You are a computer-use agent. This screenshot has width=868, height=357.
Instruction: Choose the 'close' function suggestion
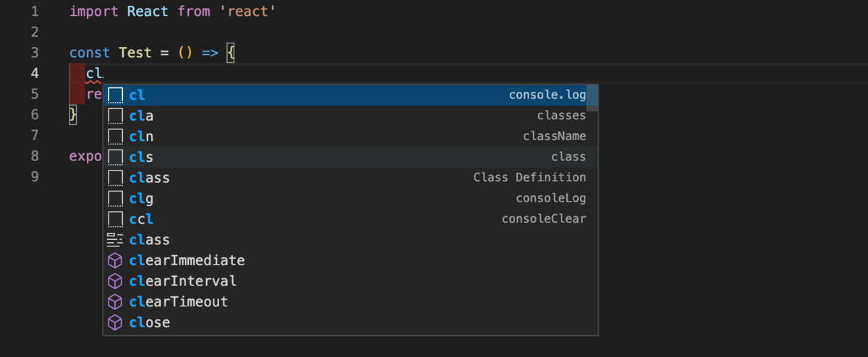coord(149,322)
